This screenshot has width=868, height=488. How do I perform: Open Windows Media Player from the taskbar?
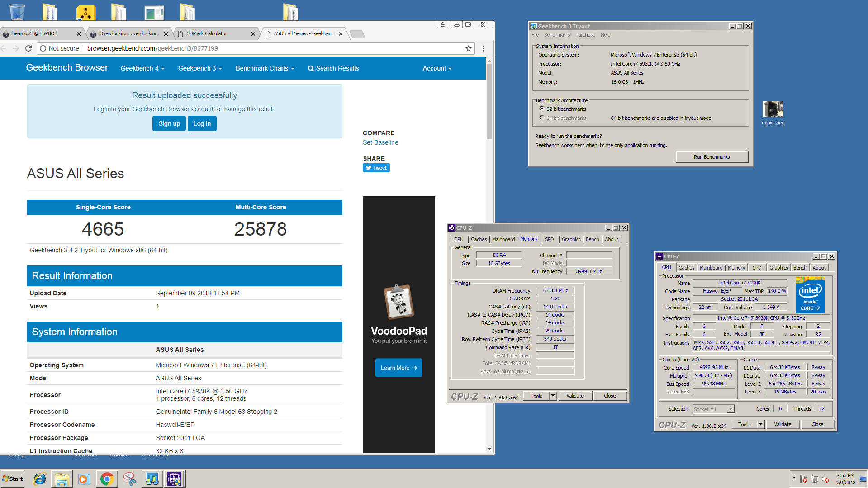pyautogui.click(x=84, y=479)
